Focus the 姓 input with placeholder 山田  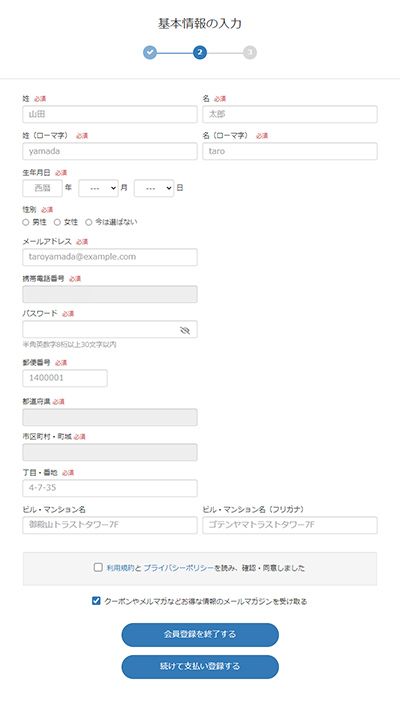[110, 114]
